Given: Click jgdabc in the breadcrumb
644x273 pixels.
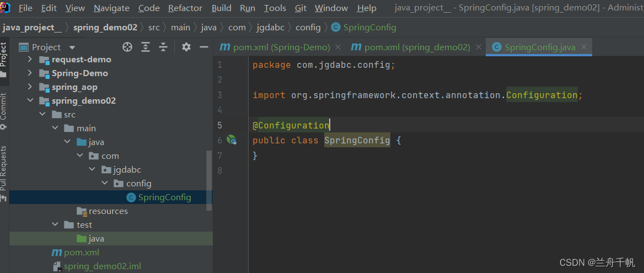Looking at the screenshot, I should [271, 28].
